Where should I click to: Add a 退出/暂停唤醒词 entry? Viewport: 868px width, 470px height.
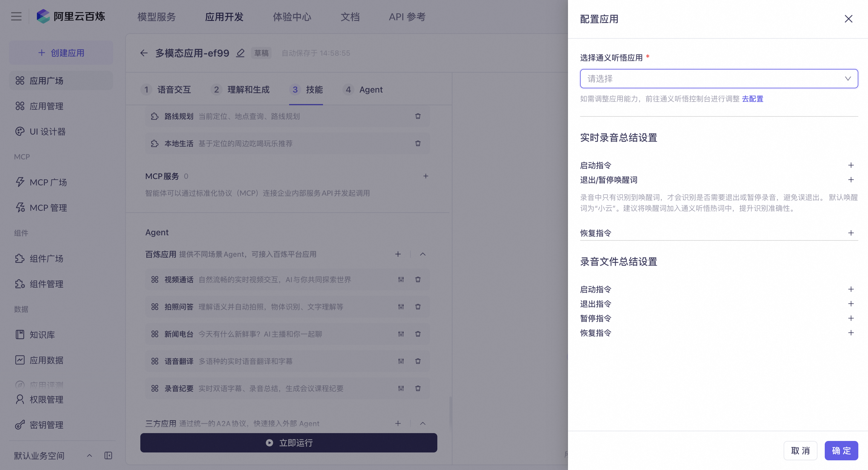point(850,180)
